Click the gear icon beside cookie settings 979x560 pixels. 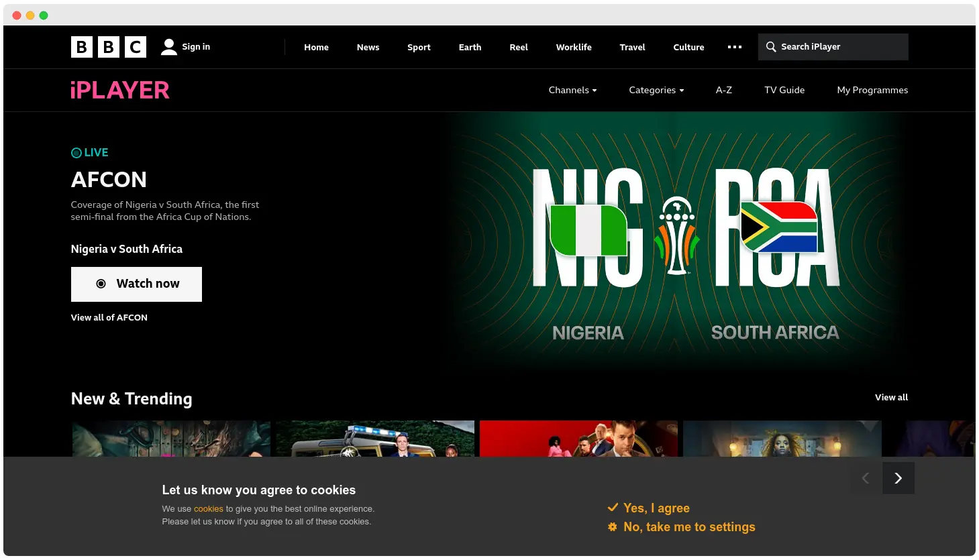[613, 527]
